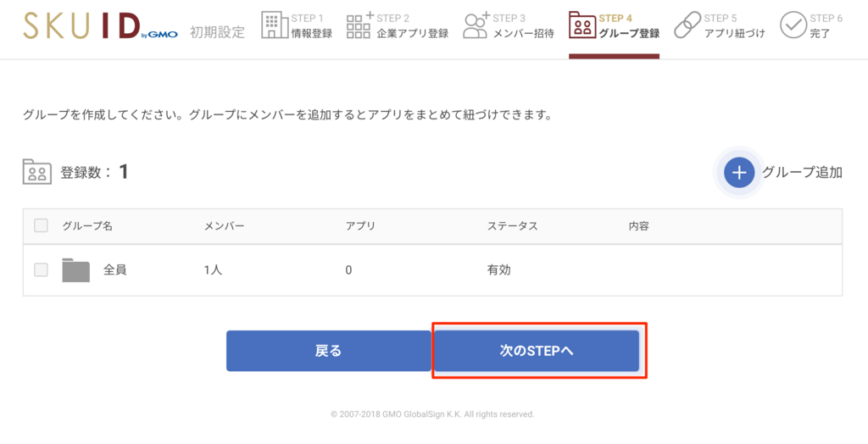Click the GMO GlobalSign copyright footer
The width and height of the screenshot is (868, 444).
(x=432, y=414)
